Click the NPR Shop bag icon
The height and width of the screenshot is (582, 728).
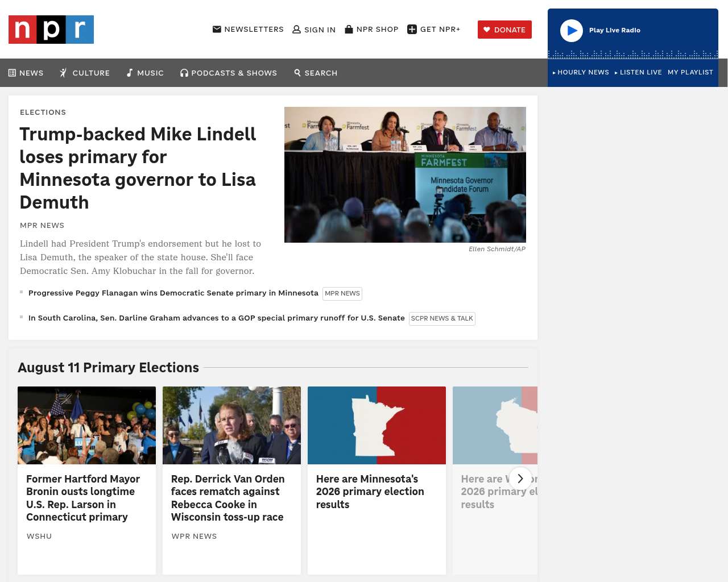349,29
